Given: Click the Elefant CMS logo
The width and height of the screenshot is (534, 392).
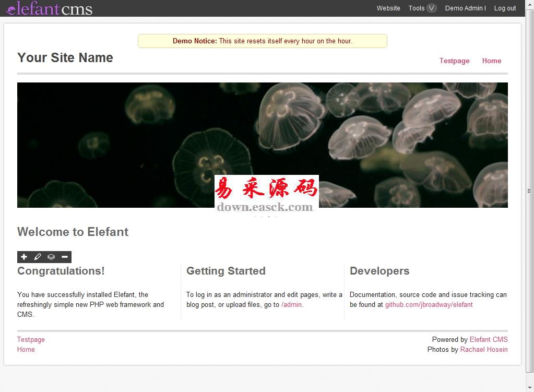Looking at the screenshot, I should [50, 8].
